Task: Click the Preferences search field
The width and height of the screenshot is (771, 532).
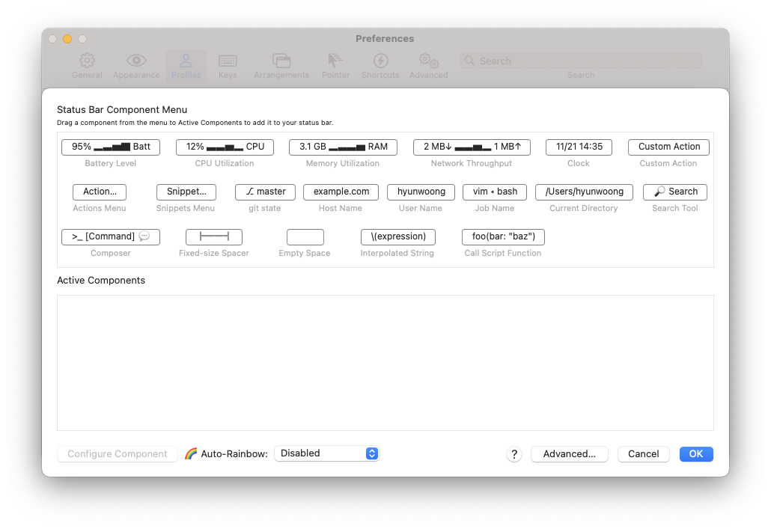Action: [x=581, y=61]
